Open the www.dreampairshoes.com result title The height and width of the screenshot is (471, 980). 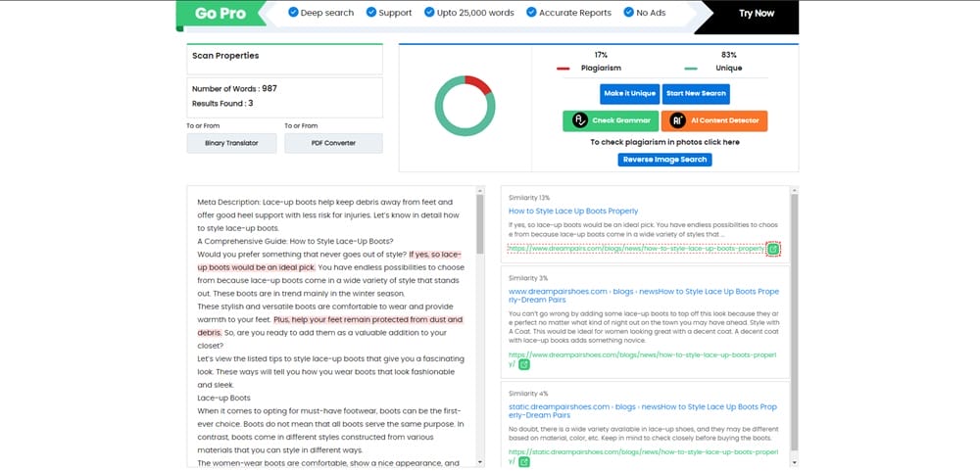coord(644,296)
